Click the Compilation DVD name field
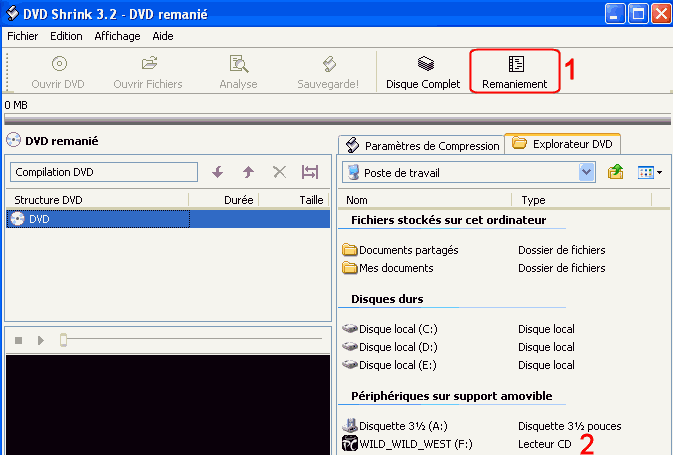Screen dimensions: 673x455 click(104, 172)
